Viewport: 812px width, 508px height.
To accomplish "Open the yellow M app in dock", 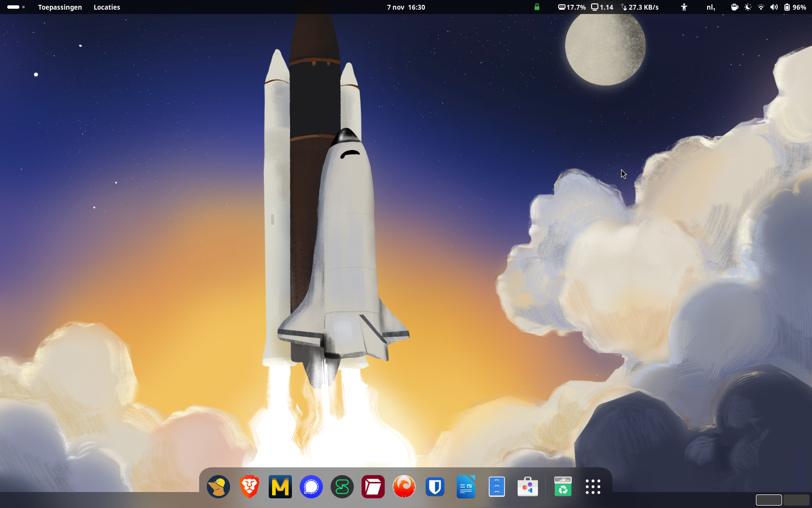I will (280, 487).
